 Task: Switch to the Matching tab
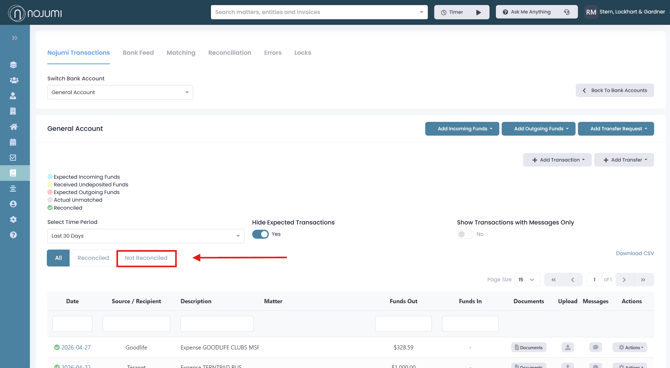(181, 53)
